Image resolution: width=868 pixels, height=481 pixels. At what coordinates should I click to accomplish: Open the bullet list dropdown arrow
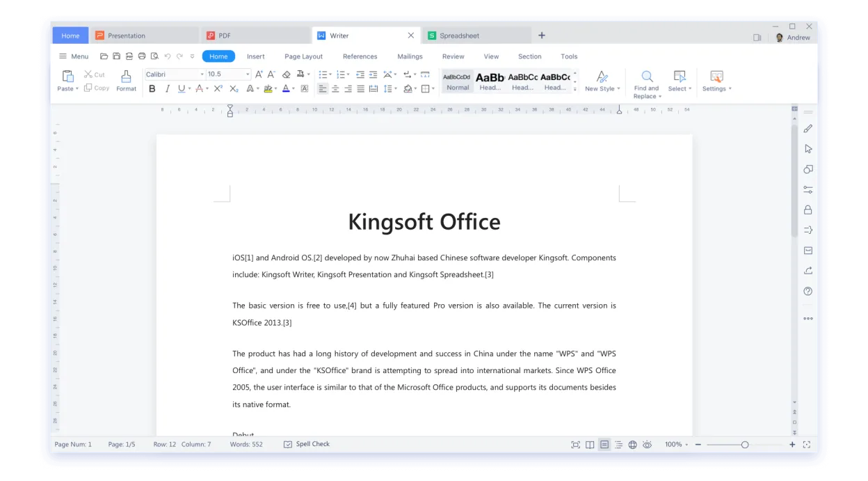pos(331,74)
